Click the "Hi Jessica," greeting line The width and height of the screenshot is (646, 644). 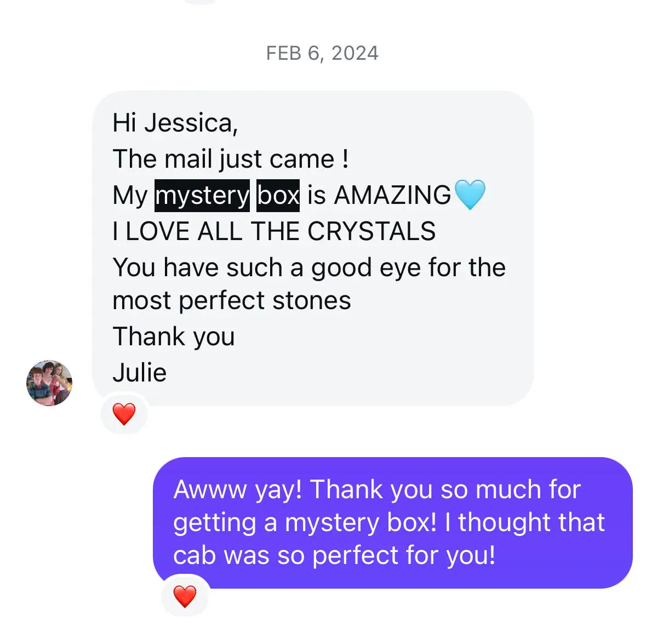click(x=175, y=123)
